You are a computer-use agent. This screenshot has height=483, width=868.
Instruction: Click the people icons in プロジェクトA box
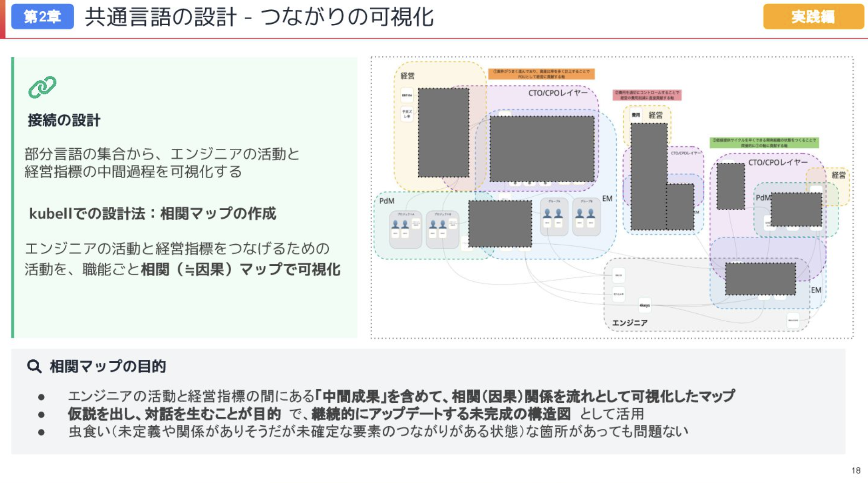click(x=400, y=225)
